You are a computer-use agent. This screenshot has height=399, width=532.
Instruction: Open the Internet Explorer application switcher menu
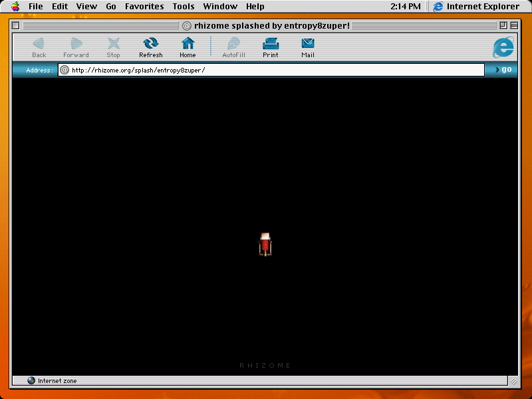pos(477,6)
